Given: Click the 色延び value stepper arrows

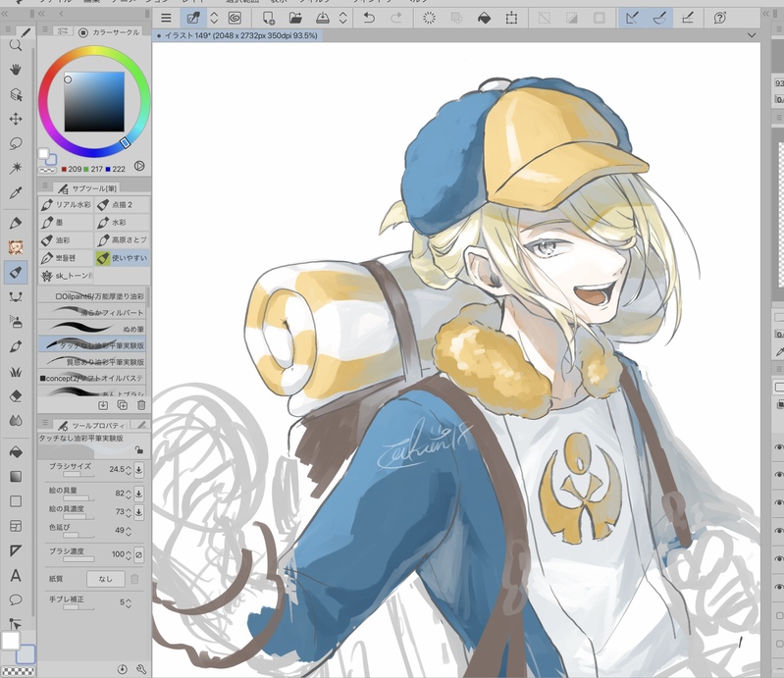Looking at the screenshot, I should 129,531.
